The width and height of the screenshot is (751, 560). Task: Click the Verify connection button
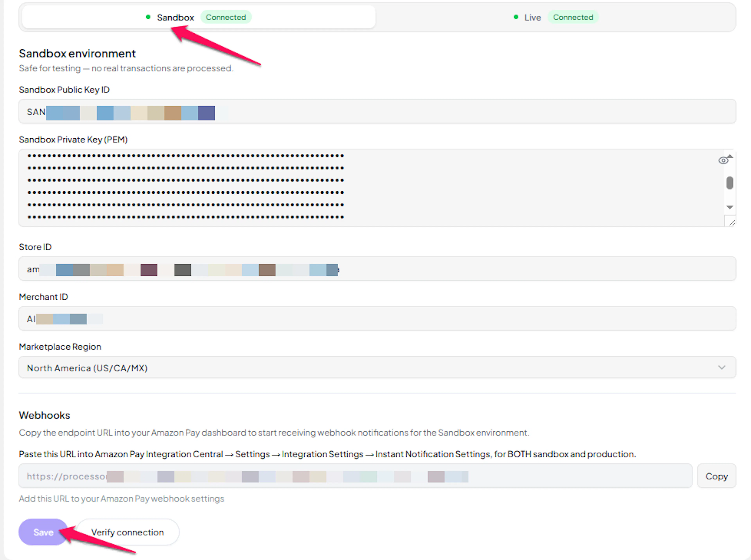128,532
